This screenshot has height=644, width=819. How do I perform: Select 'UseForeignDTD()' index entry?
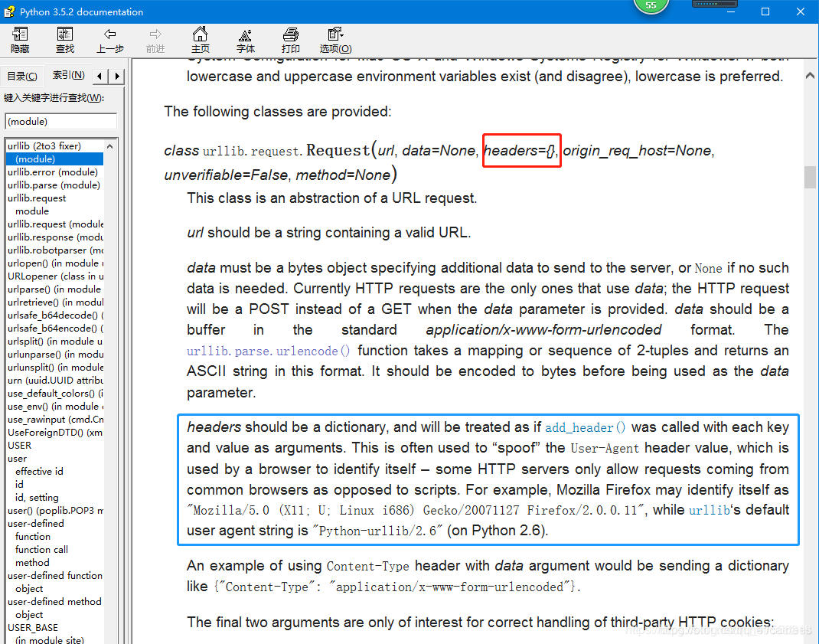55,433
